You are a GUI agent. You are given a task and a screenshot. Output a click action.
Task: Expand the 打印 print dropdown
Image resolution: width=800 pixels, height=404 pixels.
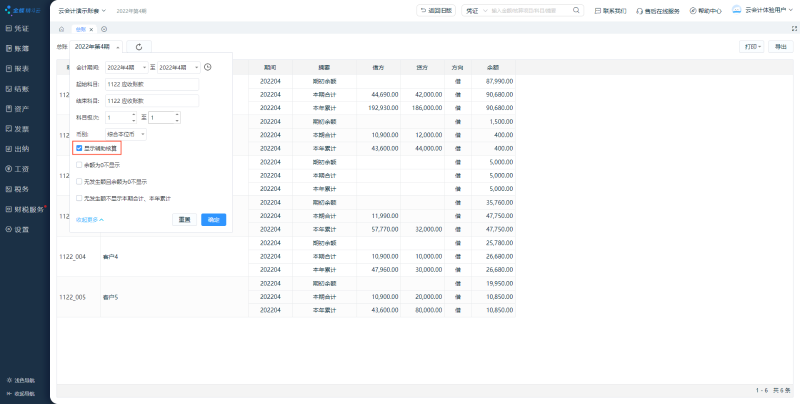(751, 47)
